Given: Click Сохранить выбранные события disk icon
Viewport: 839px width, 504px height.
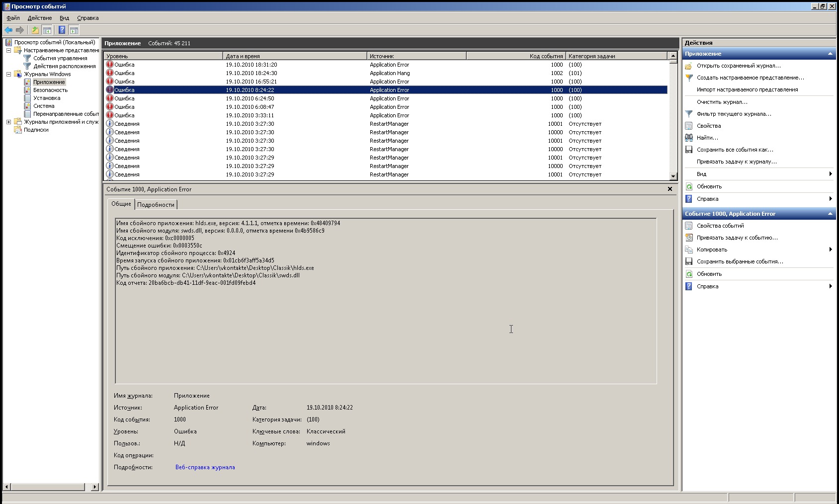Looking at the screenshot, I should click(689, 261).
